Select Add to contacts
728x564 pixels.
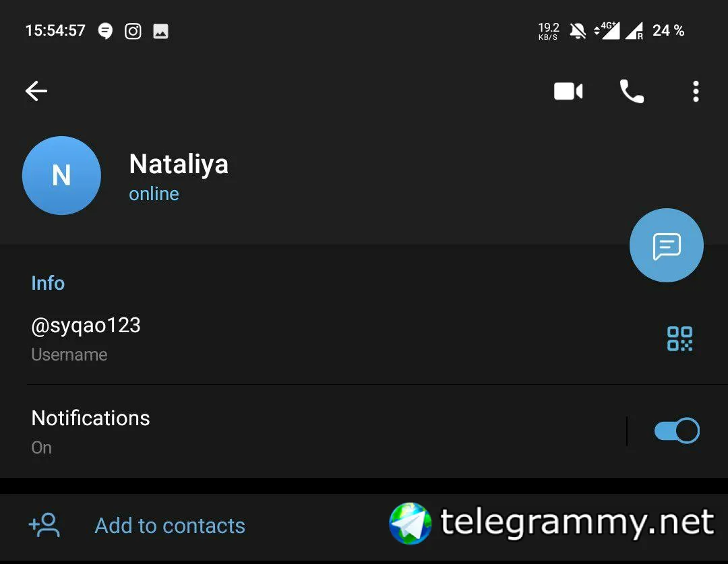(170, 526)
